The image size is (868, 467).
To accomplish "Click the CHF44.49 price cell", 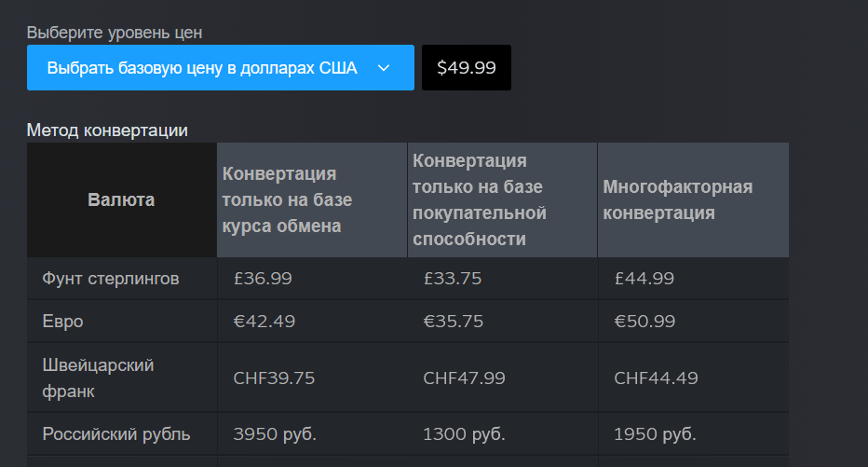I will tap(656, 378).
